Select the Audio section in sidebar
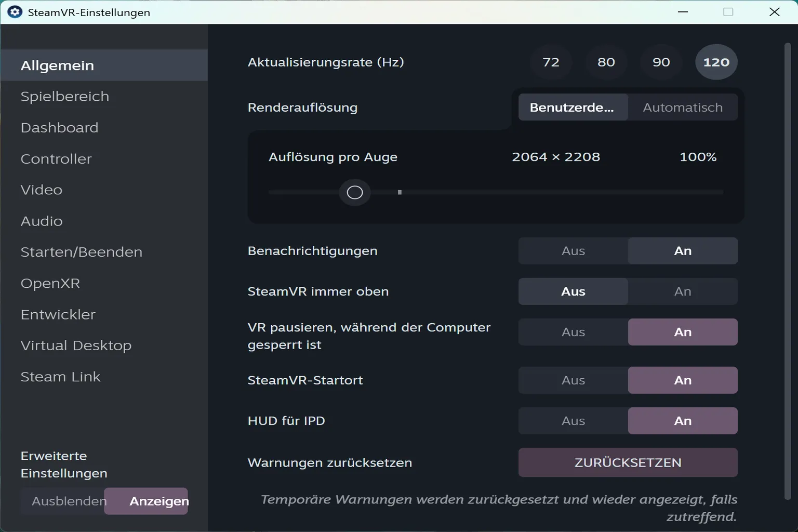Screen dimensions: 798x532 tap(104, 221)
